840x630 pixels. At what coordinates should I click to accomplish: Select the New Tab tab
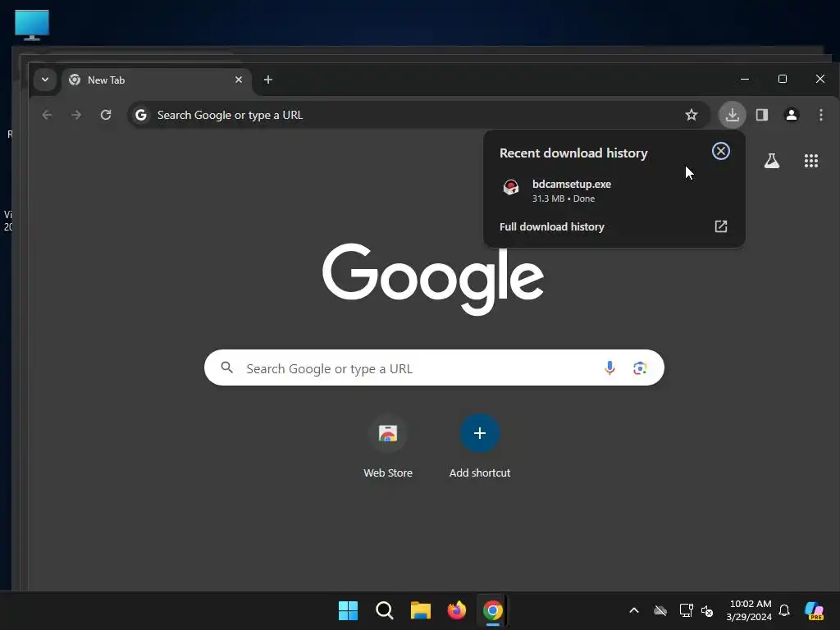click(155, 80)
